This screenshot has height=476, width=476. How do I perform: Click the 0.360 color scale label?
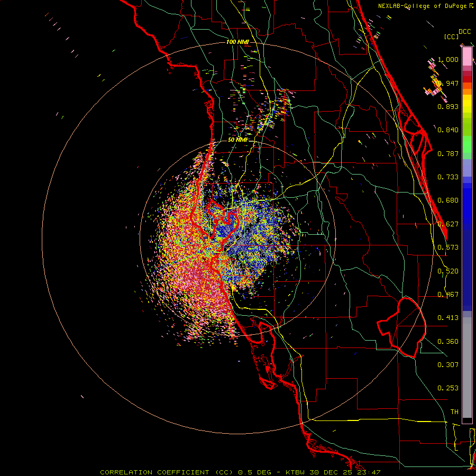448,342
